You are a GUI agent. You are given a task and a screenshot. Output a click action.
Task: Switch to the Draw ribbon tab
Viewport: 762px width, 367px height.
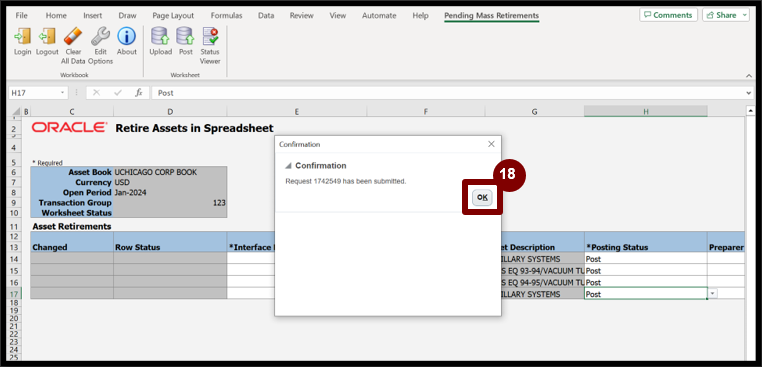click(x=127, y=16)
